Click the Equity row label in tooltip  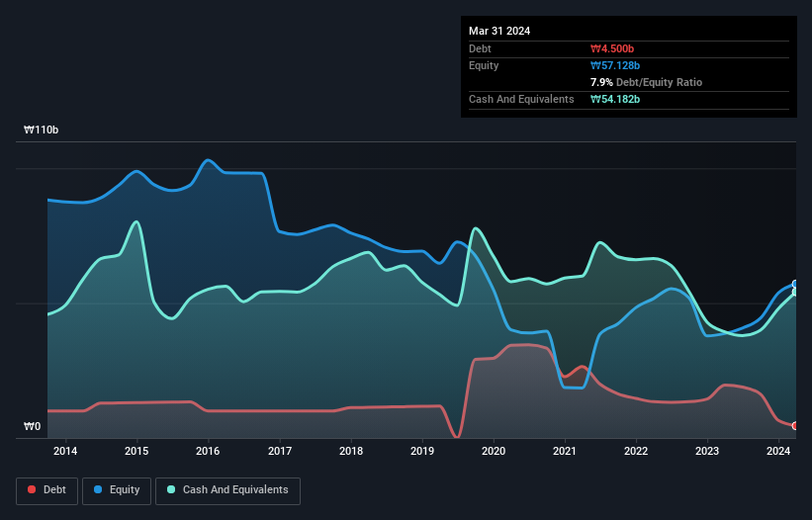pos(484,65)
